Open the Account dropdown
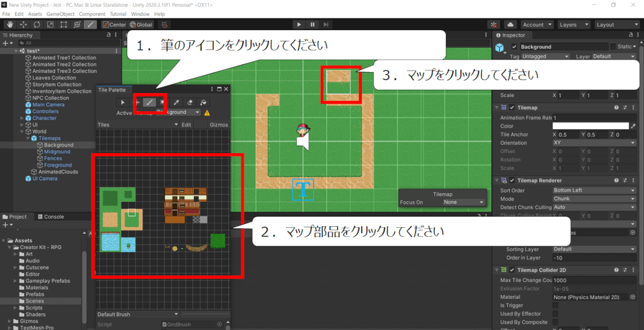 (537, 24)
